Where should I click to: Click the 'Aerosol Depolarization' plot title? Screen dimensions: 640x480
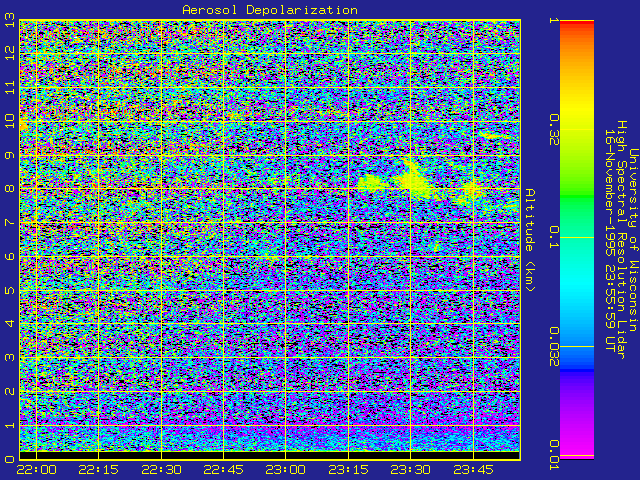(270, 10)
